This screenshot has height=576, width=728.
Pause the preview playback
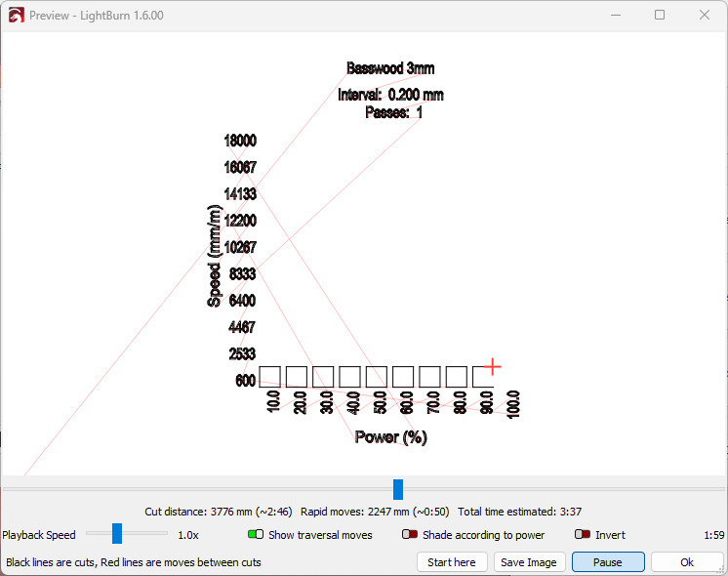click(x=608, y=562)
